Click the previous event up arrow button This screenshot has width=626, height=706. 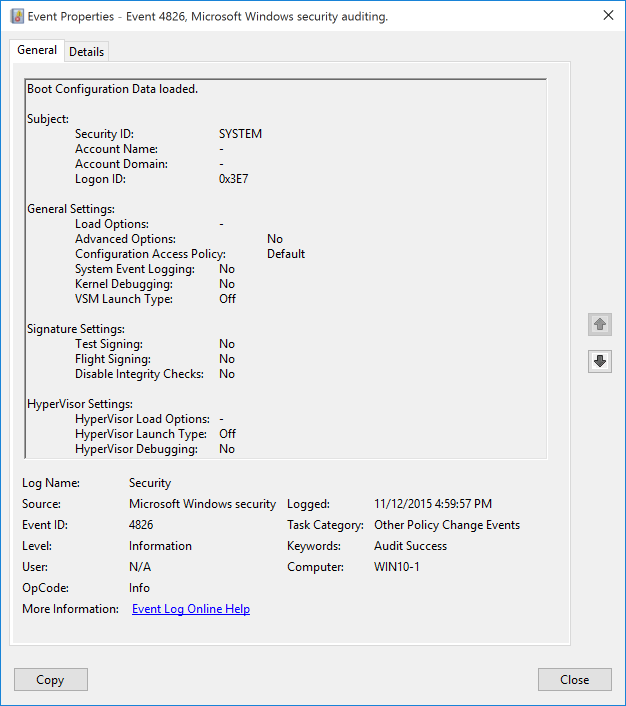pos(599,324)
